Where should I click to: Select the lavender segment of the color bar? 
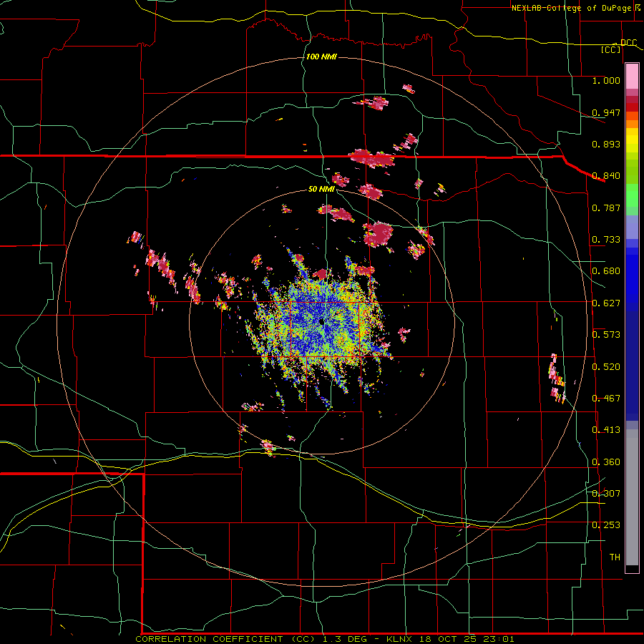pos(632,227)
